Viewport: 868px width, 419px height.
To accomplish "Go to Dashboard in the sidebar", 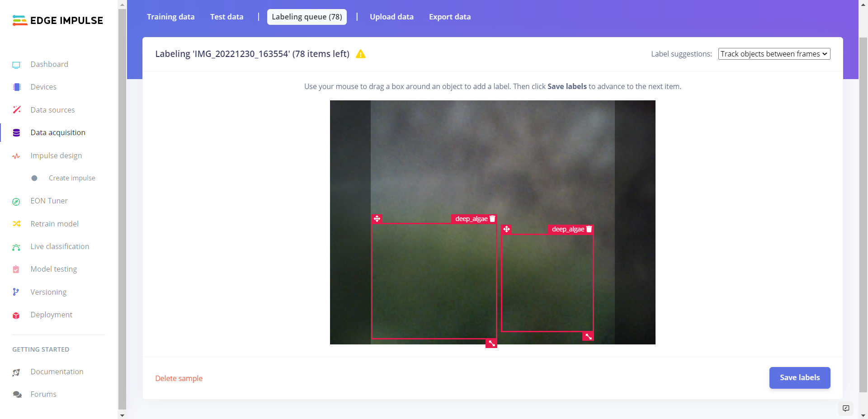I will coord(49,64).
